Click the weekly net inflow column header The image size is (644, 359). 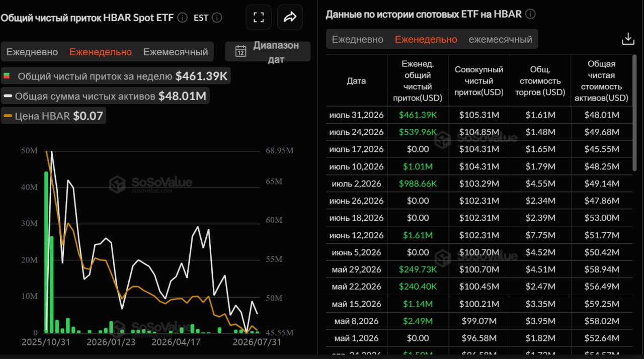click(418, 81)
